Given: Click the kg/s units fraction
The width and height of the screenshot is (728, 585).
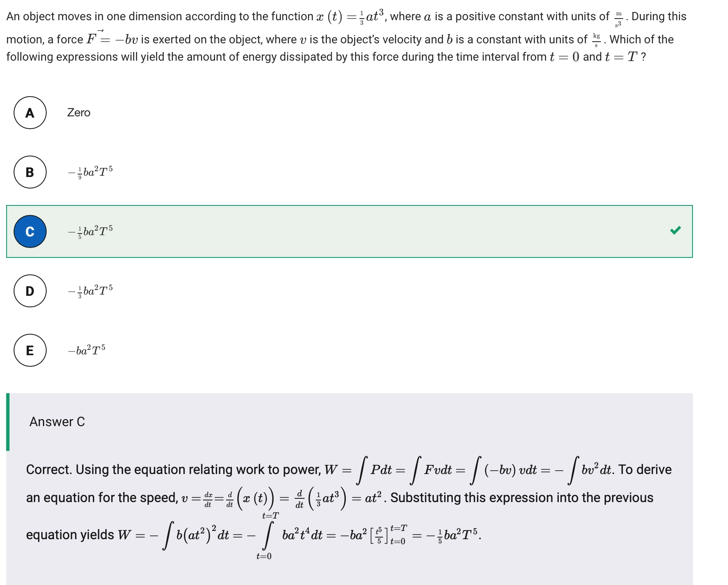Looking at the screenshot, I should pyautogui.click(x=596, y=40).
